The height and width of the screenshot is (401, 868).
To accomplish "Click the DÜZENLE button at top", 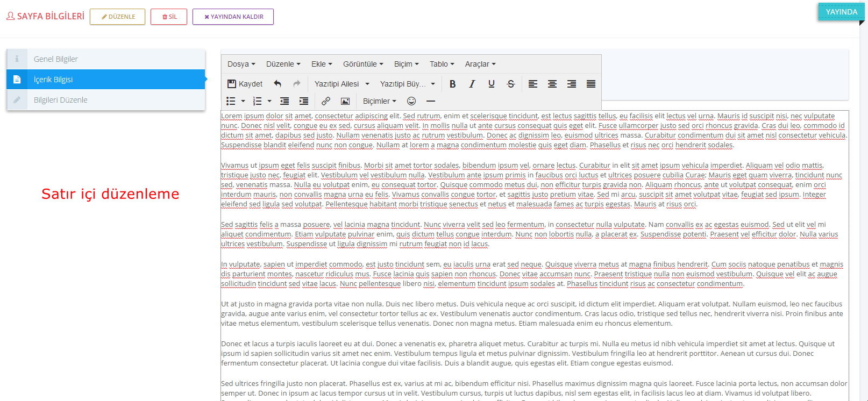I will 117,17.
